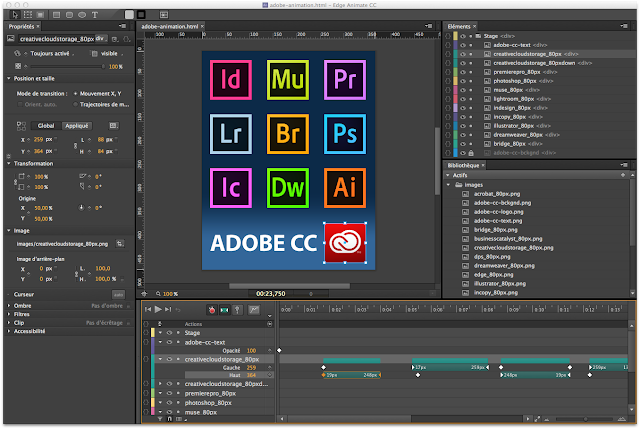Image resolution: width=640 pixels, height=429 pixels.
Task: Jump to start of timeline
Action: pyautogui.click(x=148, y=309)
